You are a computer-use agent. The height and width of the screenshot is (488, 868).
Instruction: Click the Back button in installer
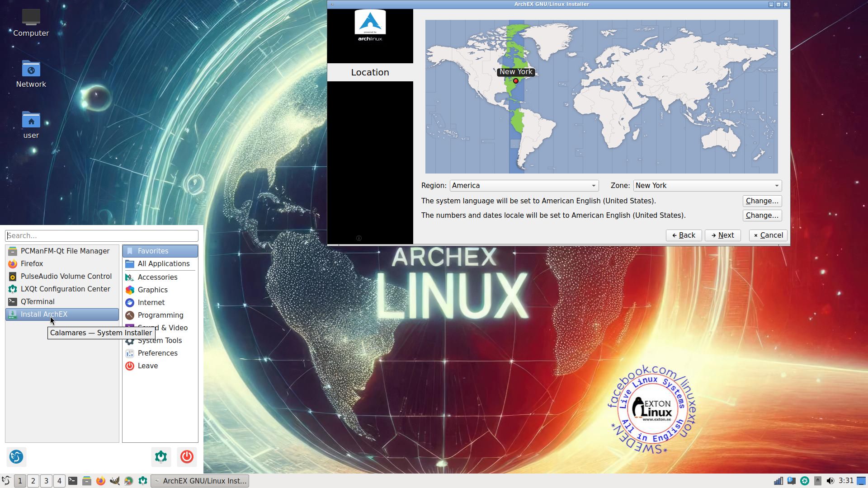[x=684, y=235]
